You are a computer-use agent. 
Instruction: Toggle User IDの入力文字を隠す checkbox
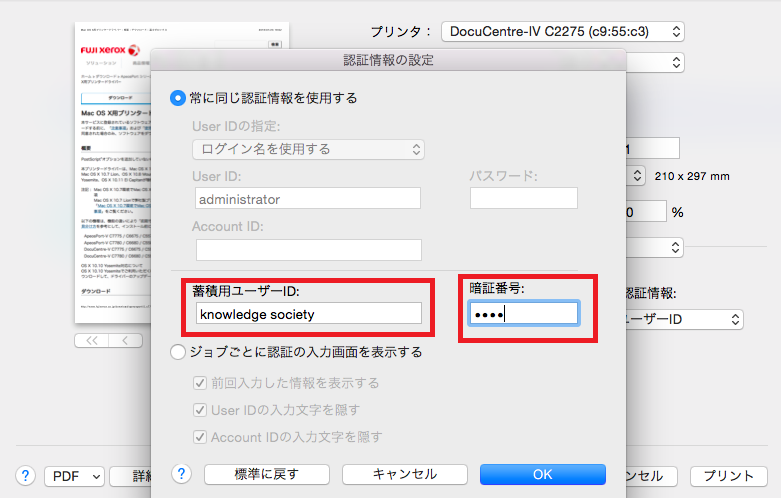(x=200, y=410)
